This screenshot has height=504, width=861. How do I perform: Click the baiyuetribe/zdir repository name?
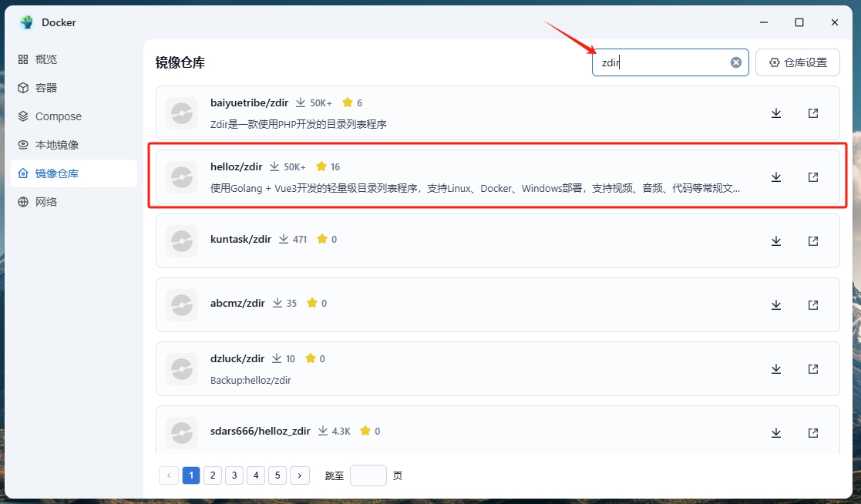tap(249, 102)
